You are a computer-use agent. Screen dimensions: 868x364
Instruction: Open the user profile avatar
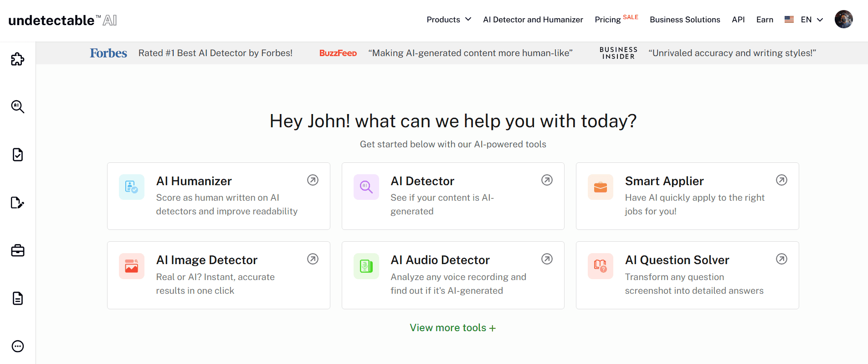843,19
